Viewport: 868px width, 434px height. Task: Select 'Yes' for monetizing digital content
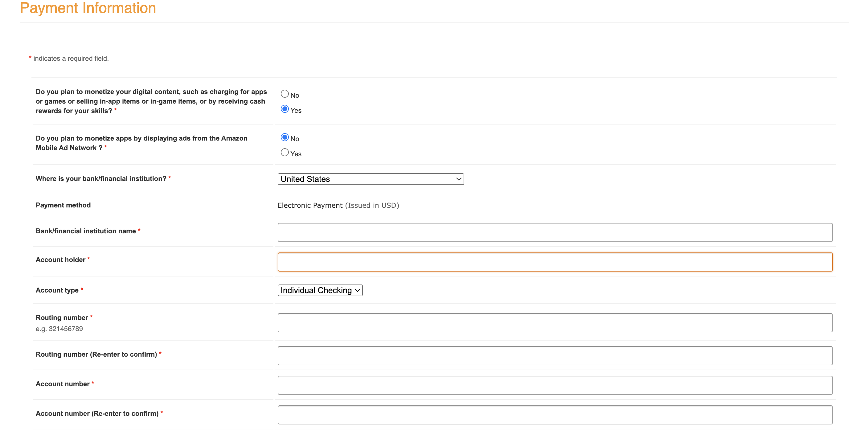[285, 109]
